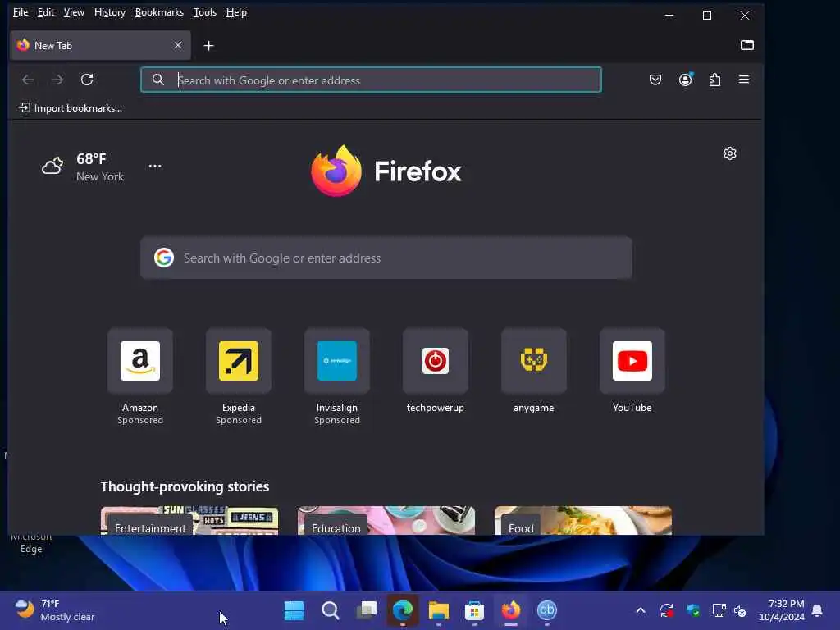Viewport: 840px width, 630px height.
Task: Open a new tab with the plus button
Action: coord(209,46)
